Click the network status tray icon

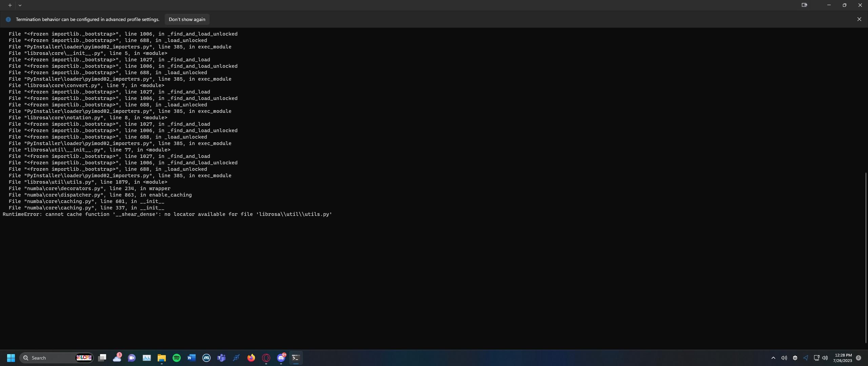pyautogui.click(x=816, y=358)
